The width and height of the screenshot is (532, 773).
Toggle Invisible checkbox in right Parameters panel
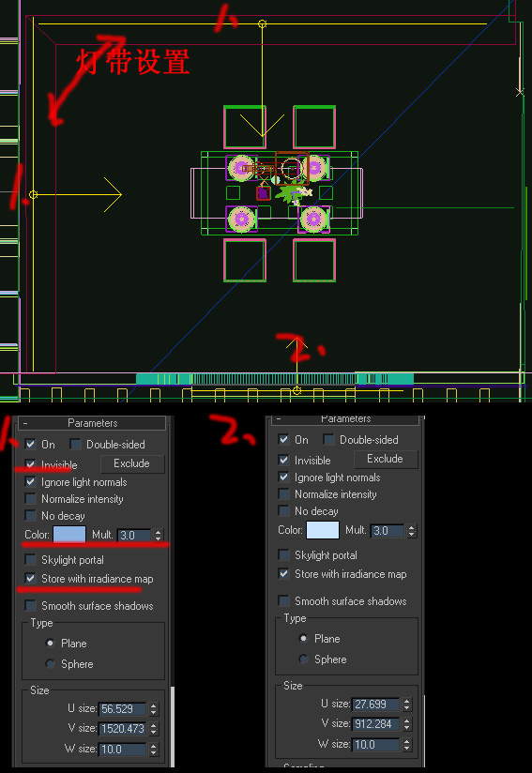(284, 460)
